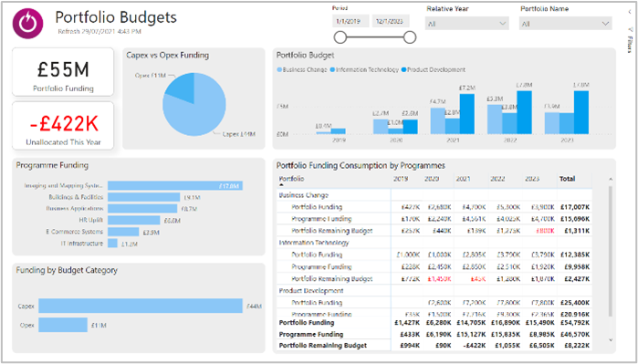Click the Refresh 29/07/2021 timestamp text
Image resolution: width=638 pixels, height=364 pixels.
click(99, 31)
